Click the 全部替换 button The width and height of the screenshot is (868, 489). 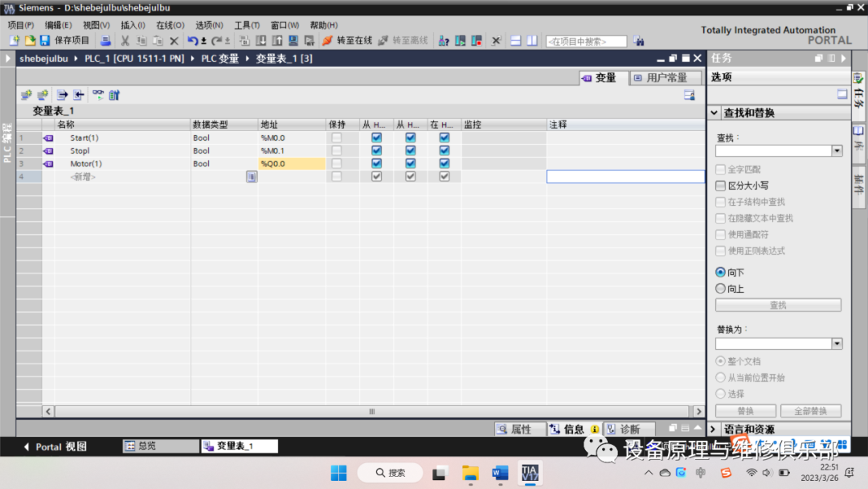pos(810,410)
